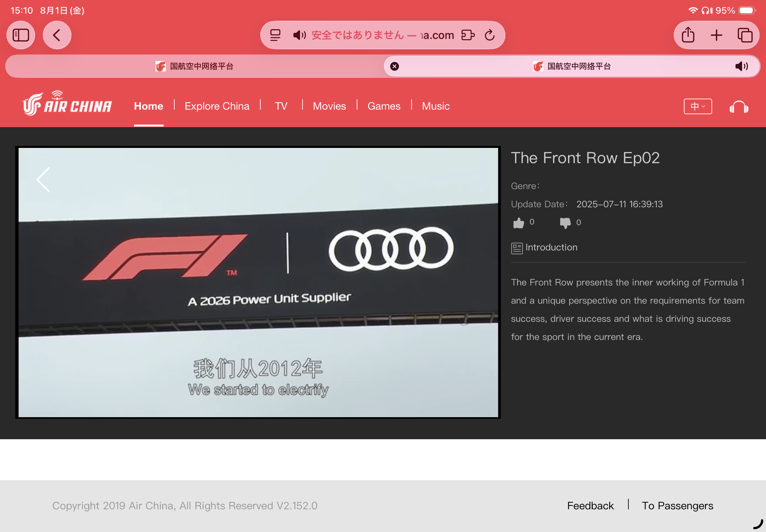This screenshot has height=532, width=766.
Task: Open the Share sheet icon
Action: (688, 35)
